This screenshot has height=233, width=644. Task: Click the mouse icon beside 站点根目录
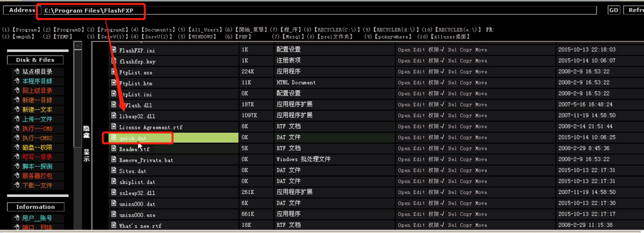17,72
